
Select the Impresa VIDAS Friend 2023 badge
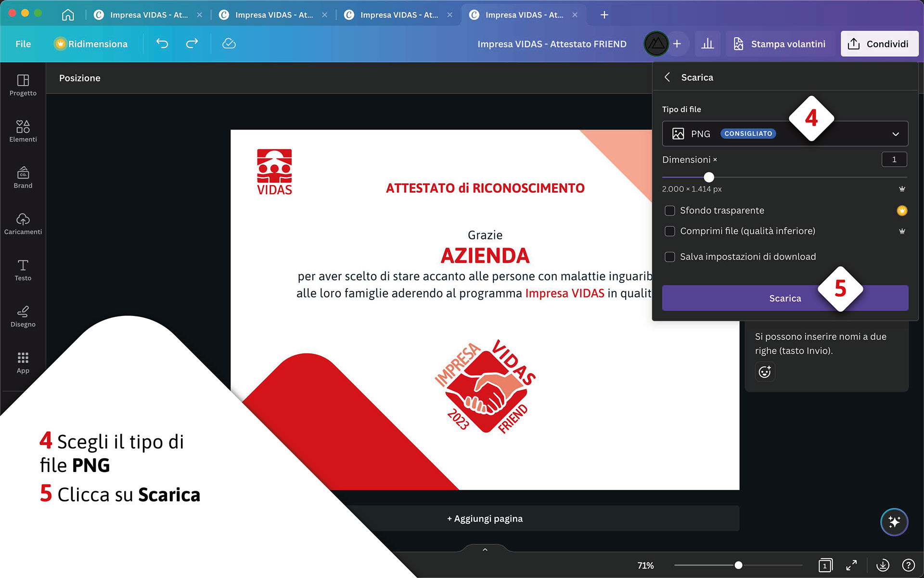485,387
